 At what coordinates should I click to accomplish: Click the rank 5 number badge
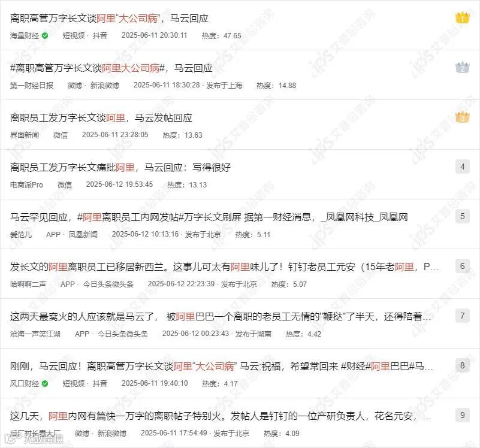462,216
